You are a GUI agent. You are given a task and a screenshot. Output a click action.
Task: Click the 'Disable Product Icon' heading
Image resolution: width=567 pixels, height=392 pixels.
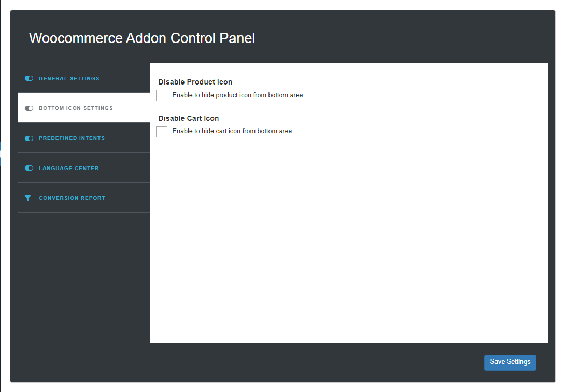195,82
